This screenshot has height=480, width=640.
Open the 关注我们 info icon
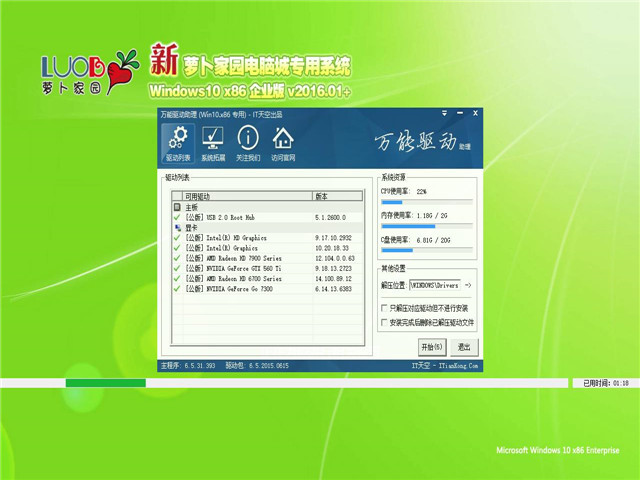(x=248, y=144)
